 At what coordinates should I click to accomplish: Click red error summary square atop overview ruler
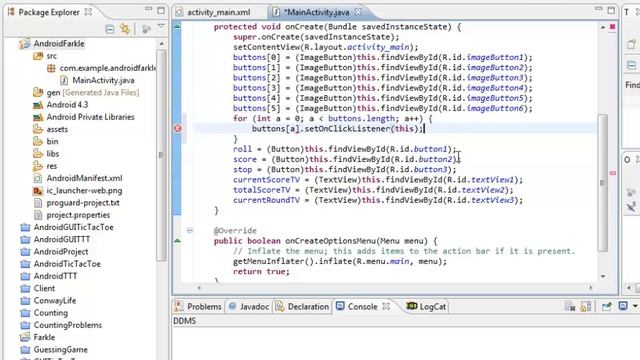click(613, 27)
